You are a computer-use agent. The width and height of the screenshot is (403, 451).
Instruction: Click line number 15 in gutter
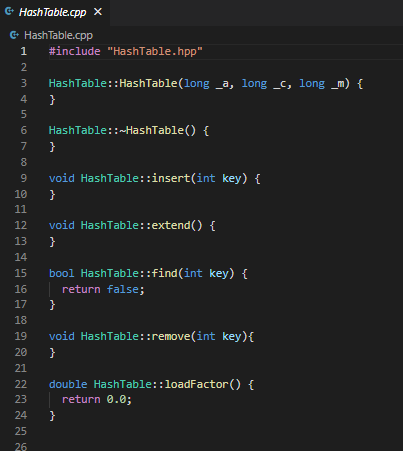tap(21, 273)
